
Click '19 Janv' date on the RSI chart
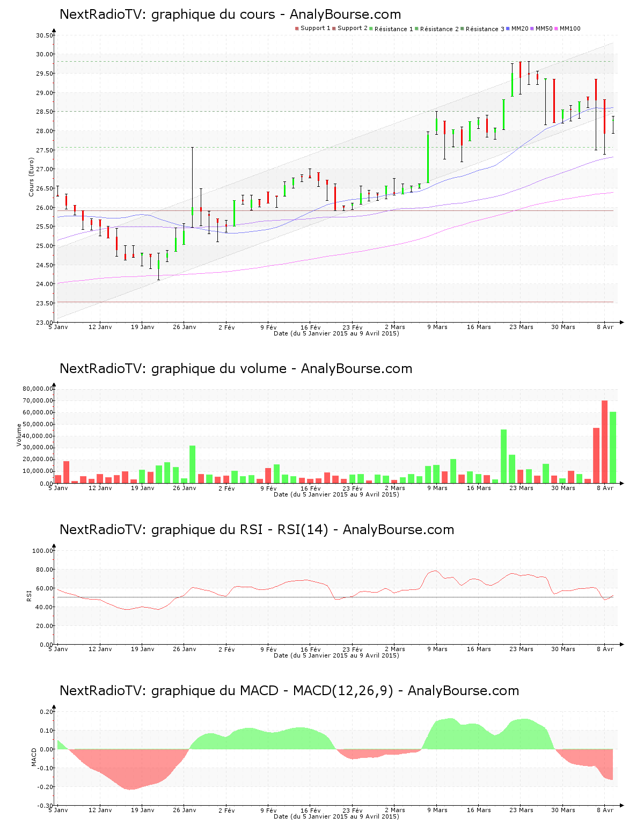tap(143, 649)
